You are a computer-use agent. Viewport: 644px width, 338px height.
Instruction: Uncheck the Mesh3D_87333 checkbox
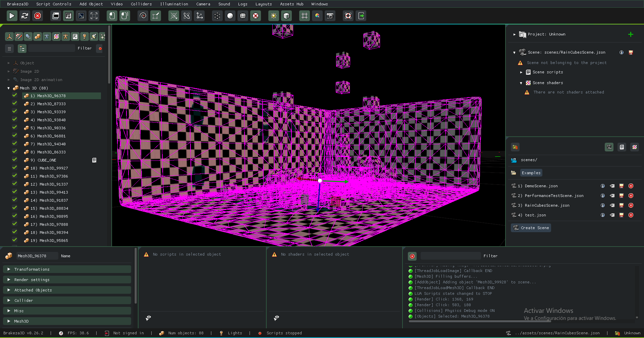click(15, 104)
